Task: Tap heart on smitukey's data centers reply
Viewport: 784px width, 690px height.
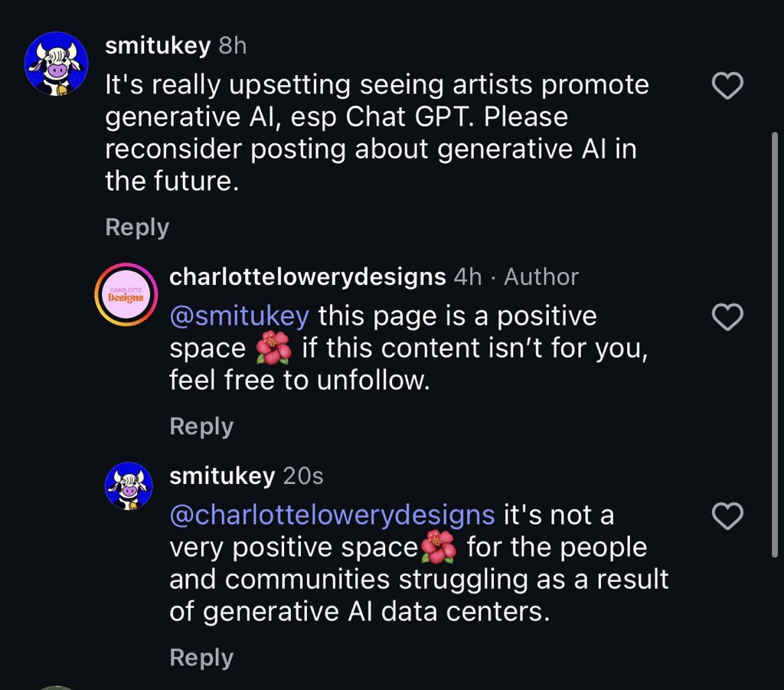Action: [x=727, y=517]
